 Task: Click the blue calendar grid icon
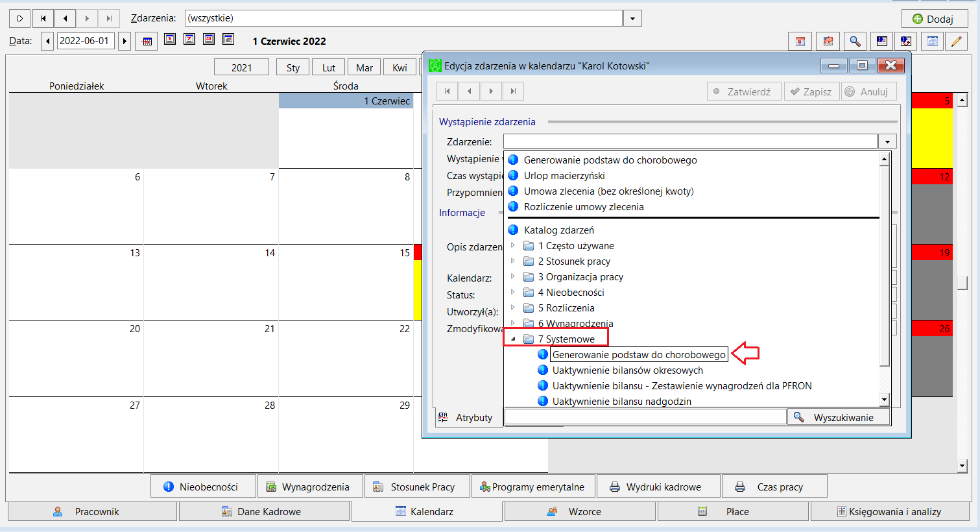click(933, 41)
